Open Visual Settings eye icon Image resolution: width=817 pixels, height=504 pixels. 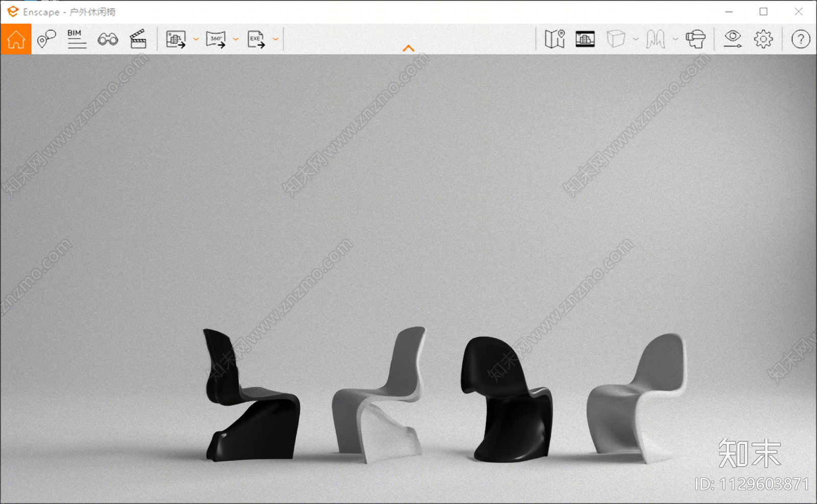pos(733,39)
